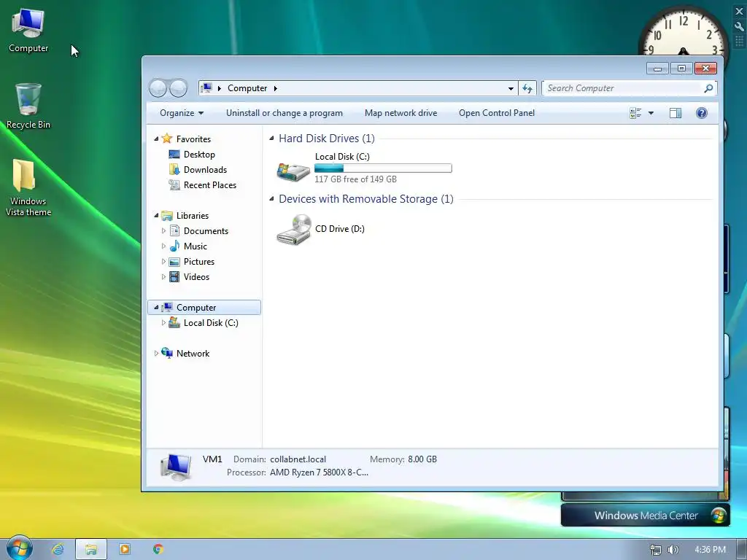Select the Recycle Bin desktop icon

coord(28,106)
